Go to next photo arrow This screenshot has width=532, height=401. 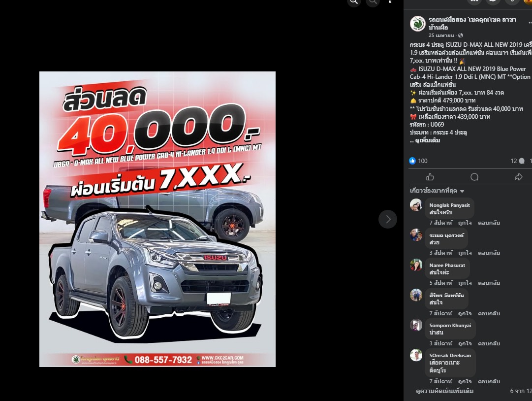pyautogui.click(x=388, y=219)
